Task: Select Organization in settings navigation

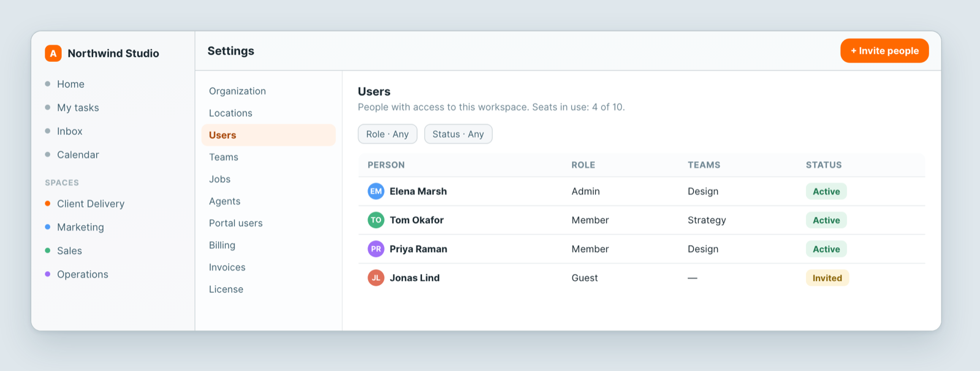Action: click(x=268, y=91)
